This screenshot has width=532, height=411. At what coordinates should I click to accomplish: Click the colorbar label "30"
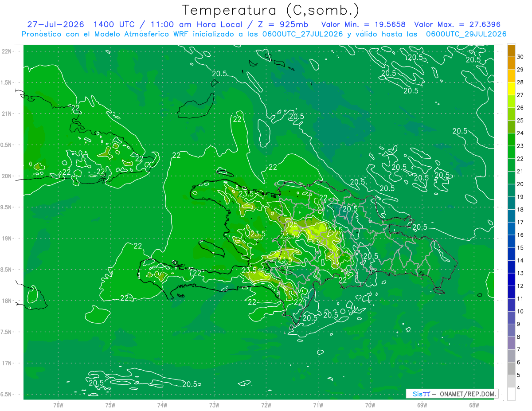click(x=520, y=57)
